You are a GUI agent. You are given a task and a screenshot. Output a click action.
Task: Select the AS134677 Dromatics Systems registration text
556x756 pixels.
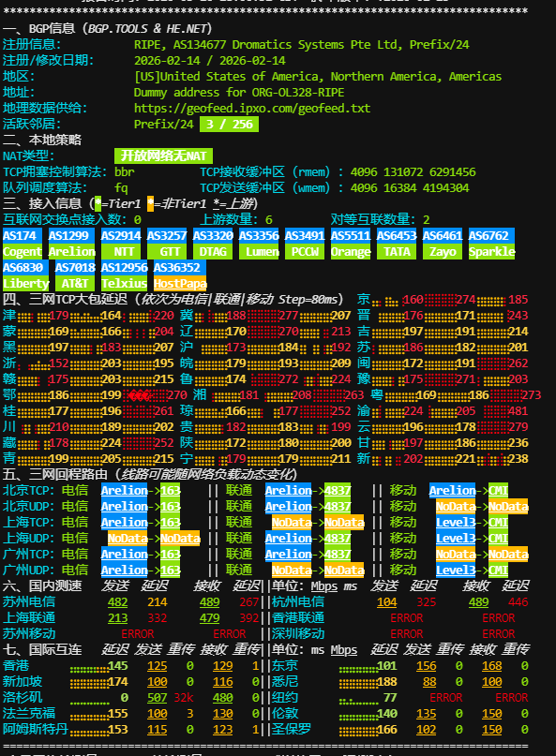[301, 44]
